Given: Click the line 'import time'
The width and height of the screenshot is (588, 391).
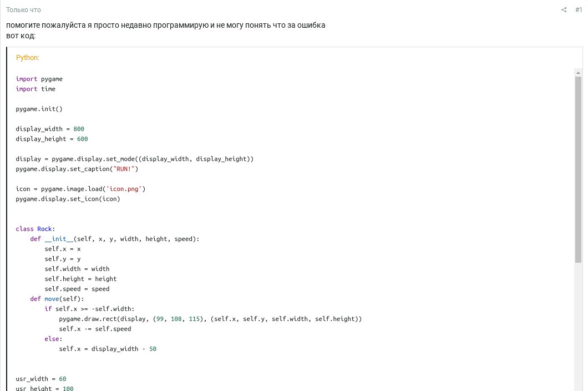Looking at the screenshot, I should (x=36, y=89).
